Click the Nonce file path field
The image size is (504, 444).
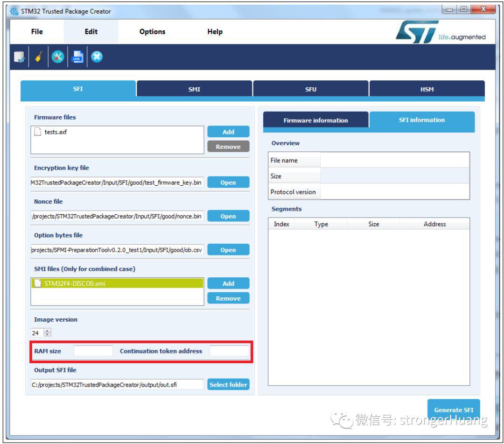117,216
